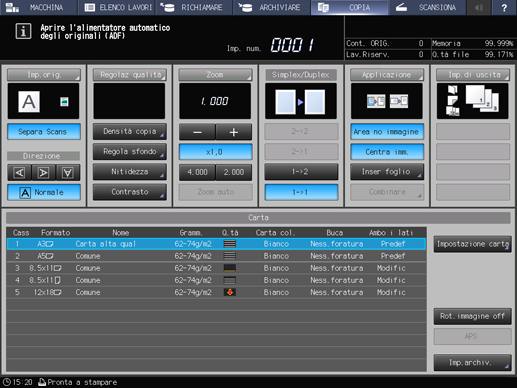Open Contrasto adjustment

tap(130, 192)
